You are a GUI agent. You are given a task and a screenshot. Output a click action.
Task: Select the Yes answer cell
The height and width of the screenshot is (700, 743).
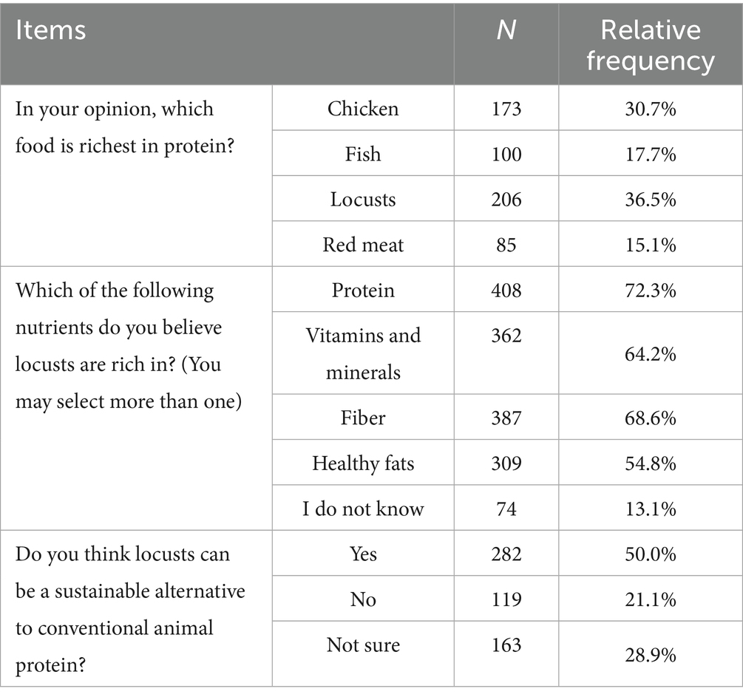pyautogui.click(x=363, y=554)
